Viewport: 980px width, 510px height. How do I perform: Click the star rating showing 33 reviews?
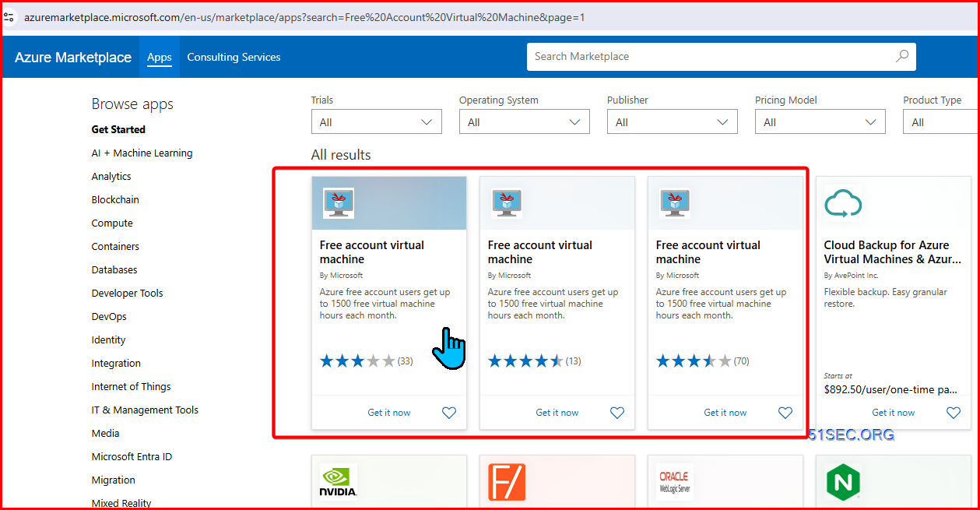click(366, 361)
